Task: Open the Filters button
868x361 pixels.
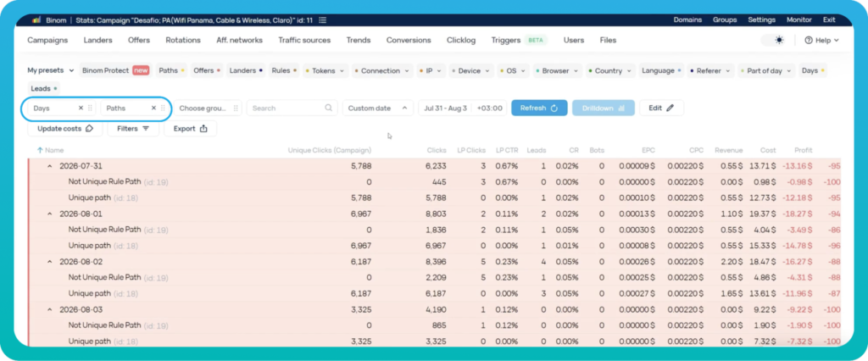Action: pyautogui.click(x=133, y=129)
